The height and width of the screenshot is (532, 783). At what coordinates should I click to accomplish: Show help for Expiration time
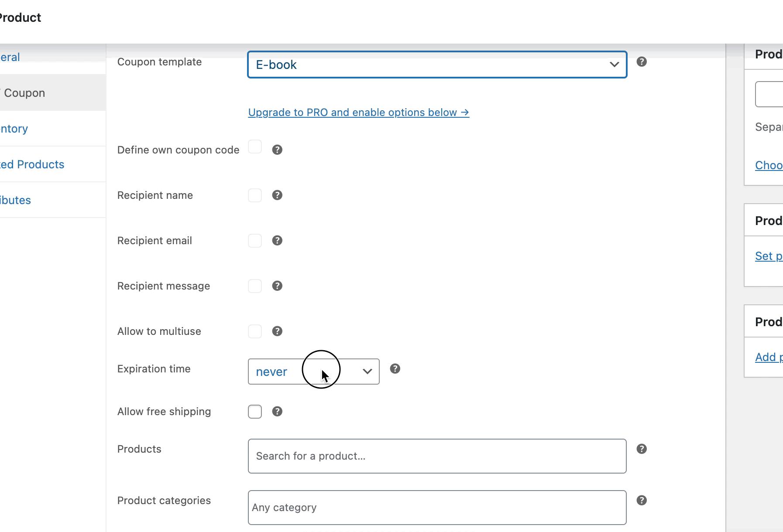click(395, 368)
